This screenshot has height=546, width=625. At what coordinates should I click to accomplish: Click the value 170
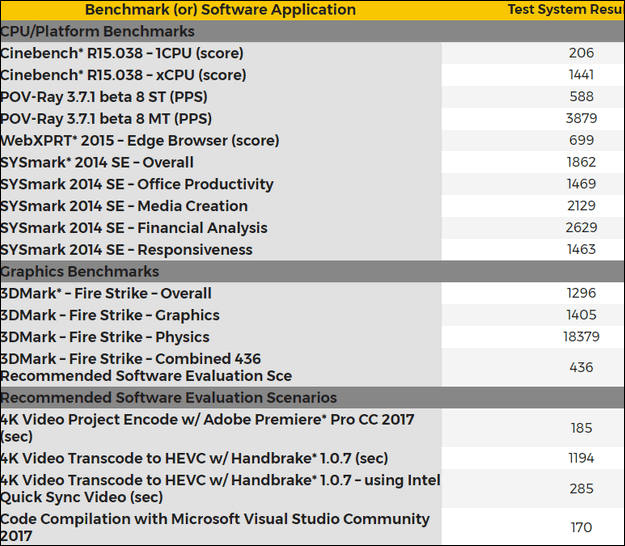tap(581, 528)
